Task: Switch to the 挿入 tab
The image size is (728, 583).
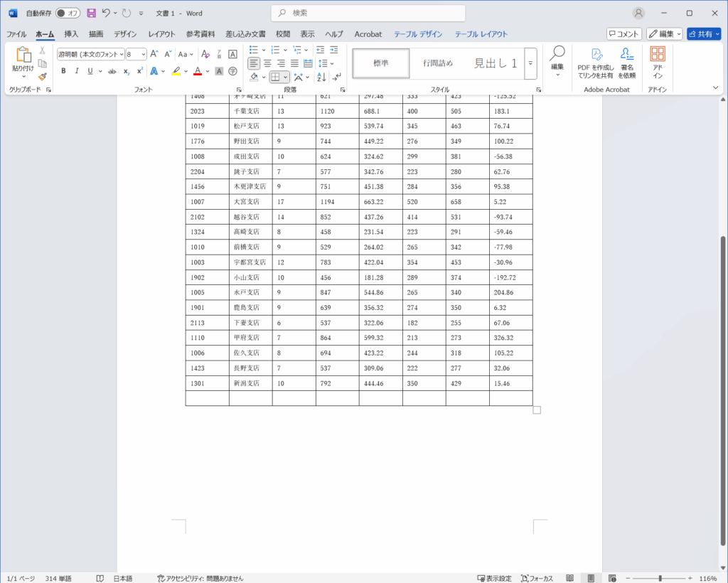Action: 71,34
